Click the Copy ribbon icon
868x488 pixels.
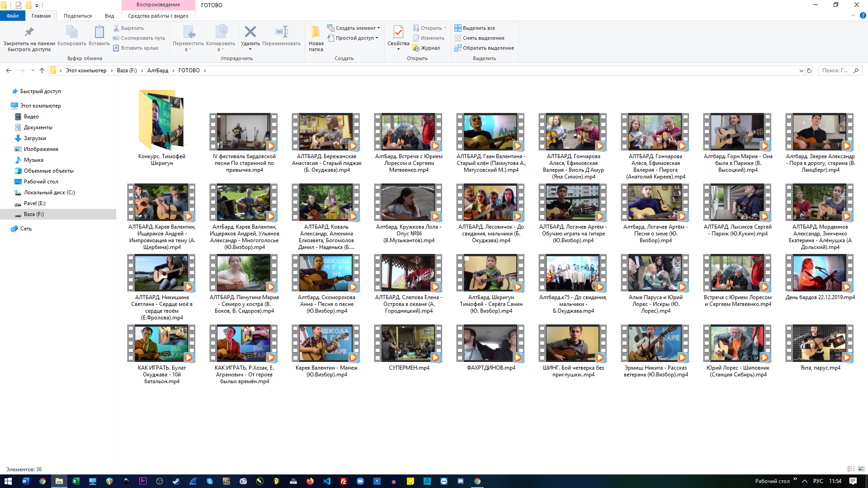coord(72,36)
